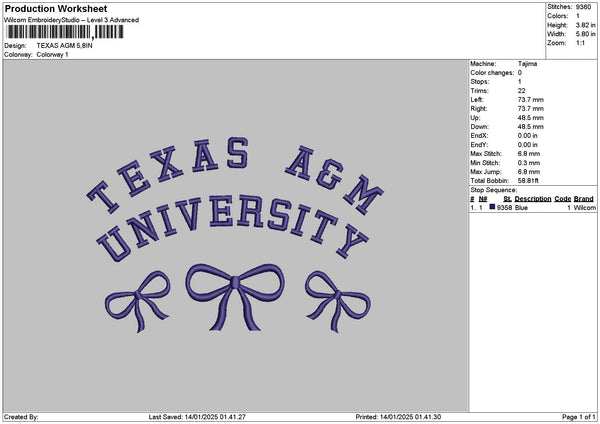This screenshot has width=600, height=424.
Task: Select the right bow embroidery motif
Action: click(335, 297)
